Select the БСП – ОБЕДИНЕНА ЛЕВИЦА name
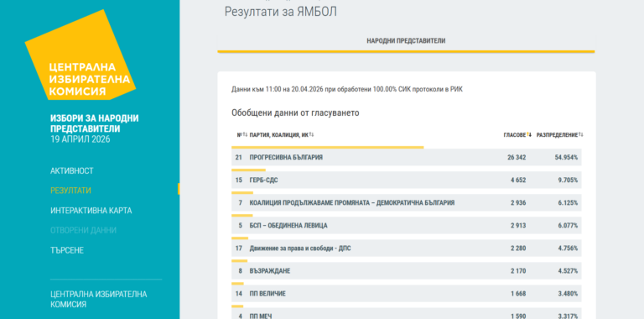The height and width of the screenshot is (319, 644). [x=288, y=226]
